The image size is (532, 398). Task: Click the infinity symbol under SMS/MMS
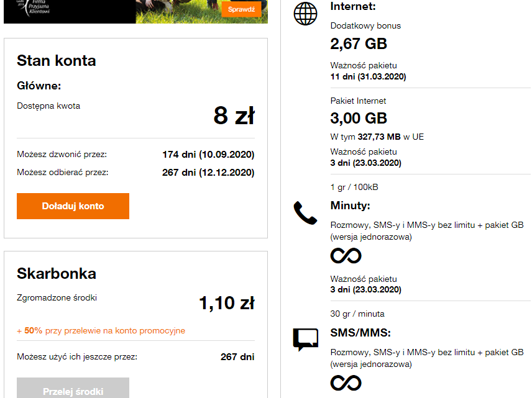[346, 384]
